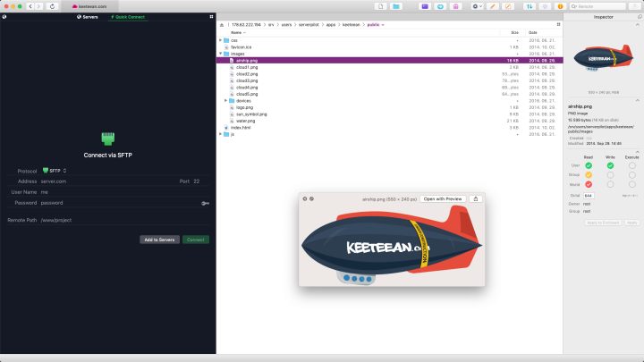Click the orange pencil edit icon
The width and height of the screenshot is (644, 362).
click(493, 6)
